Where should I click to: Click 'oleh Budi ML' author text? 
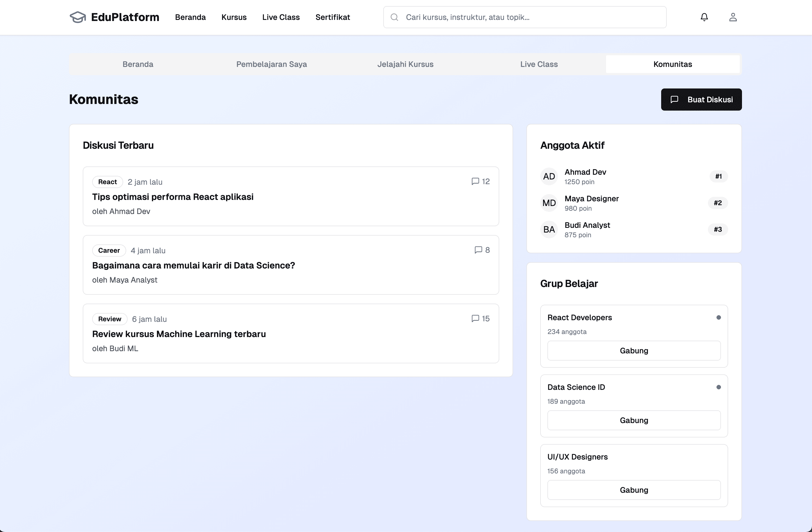pyautogui.click(x=115, y=348)
